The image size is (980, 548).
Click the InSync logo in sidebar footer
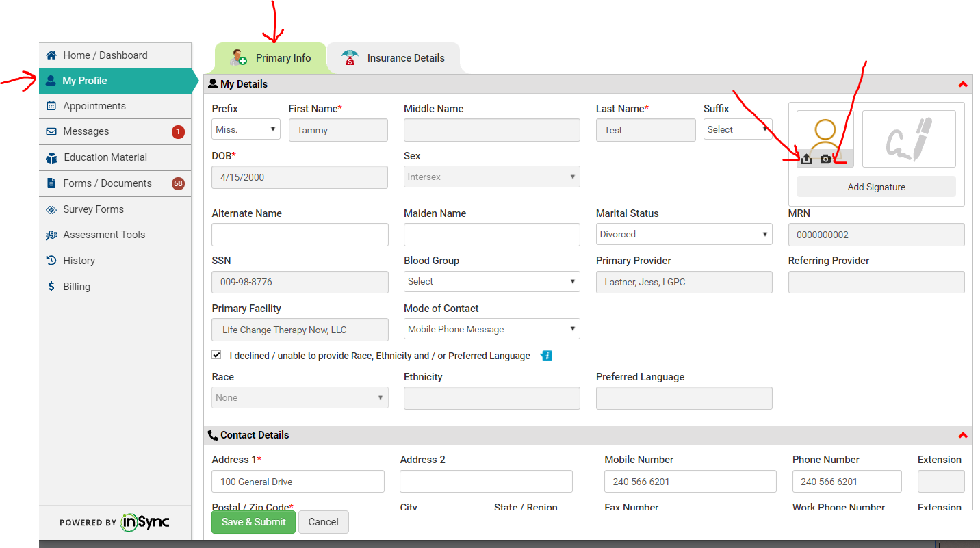[145, 522]
